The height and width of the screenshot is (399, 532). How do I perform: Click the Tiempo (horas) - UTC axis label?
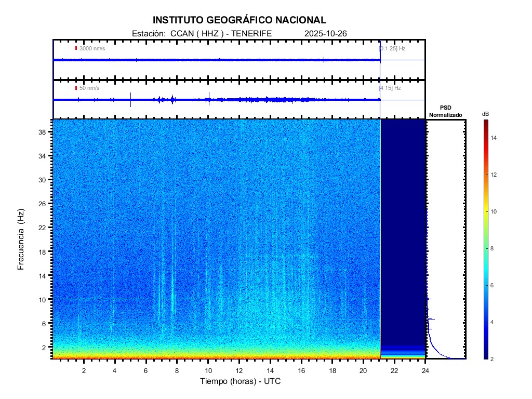pyautogui.click(x=241, y=382)
